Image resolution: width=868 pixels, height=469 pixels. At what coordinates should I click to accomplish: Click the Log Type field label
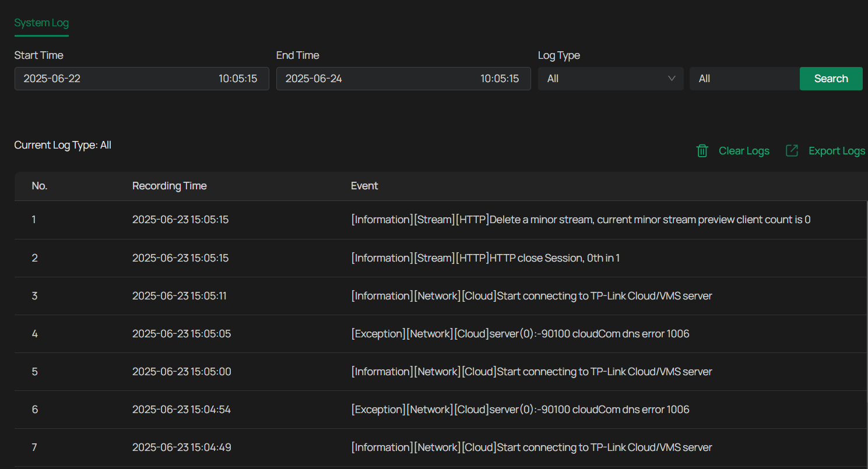(x=559, y=55)
